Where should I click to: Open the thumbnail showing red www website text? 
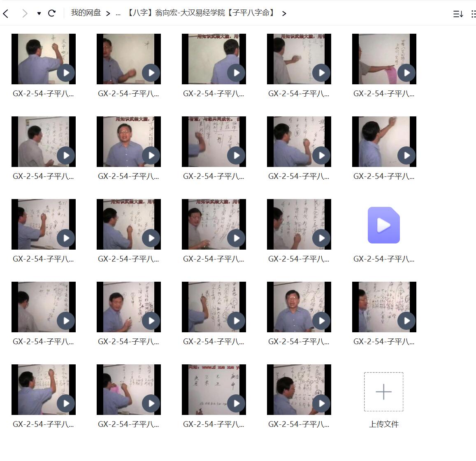(214, 389)
